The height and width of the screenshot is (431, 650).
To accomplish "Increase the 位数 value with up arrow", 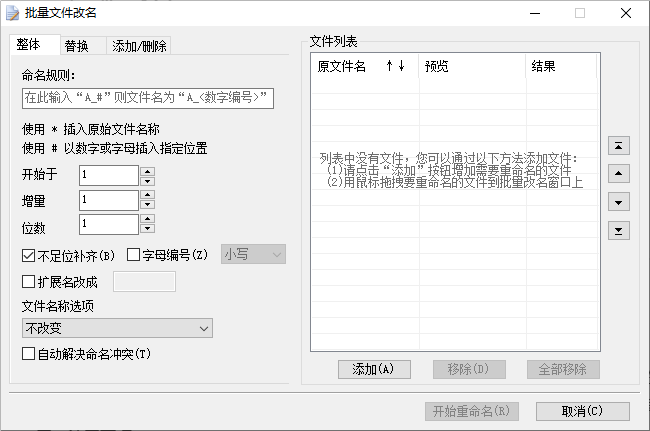I will click(148, 218).
